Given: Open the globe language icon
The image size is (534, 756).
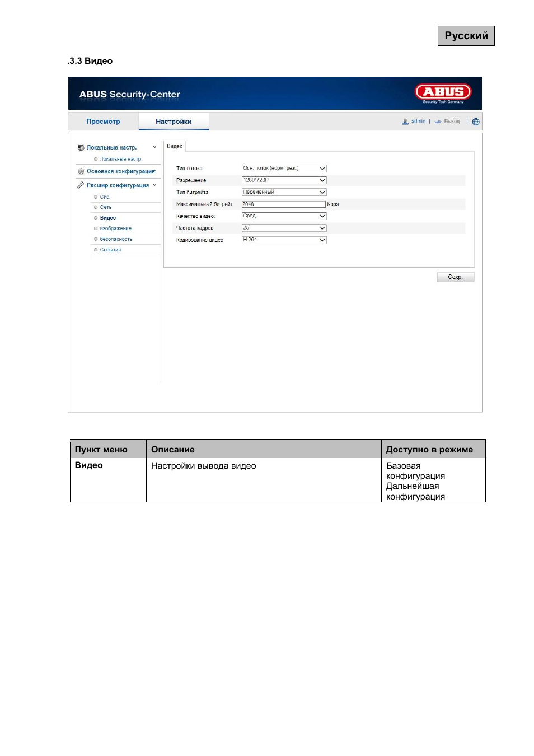Looking at the screenshot, I should 476,122.
